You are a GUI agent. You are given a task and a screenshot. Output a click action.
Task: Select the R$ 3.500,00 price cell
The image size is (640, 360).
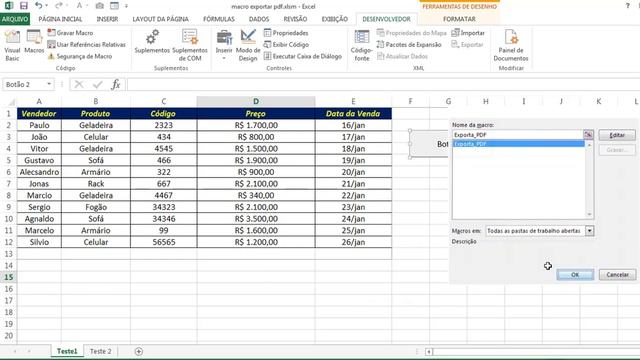click(x=256, y=219)
